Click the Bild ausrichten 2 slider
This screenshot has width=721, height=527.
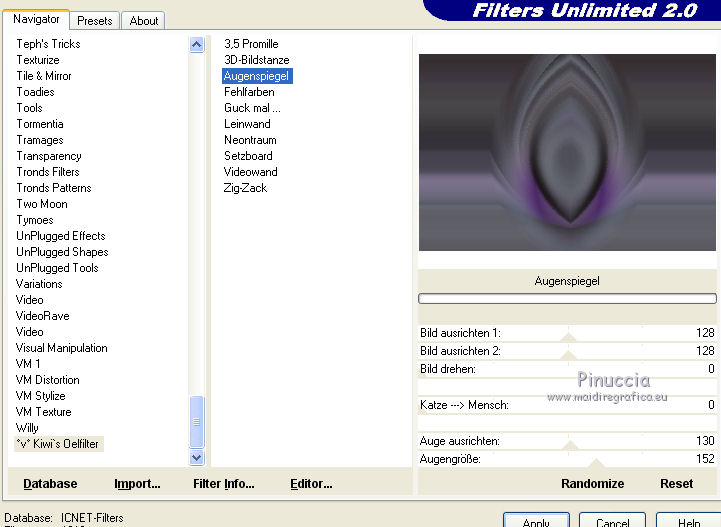point(567,351)
